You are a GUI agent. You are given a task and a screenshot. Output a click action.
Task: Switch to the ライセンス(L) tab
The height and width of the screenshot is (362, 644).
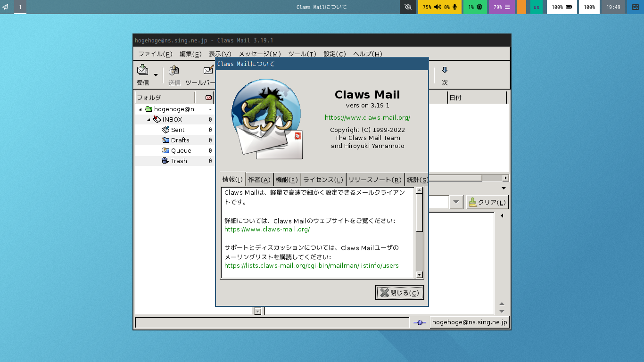pyautogui.click(x=323, y=180)
